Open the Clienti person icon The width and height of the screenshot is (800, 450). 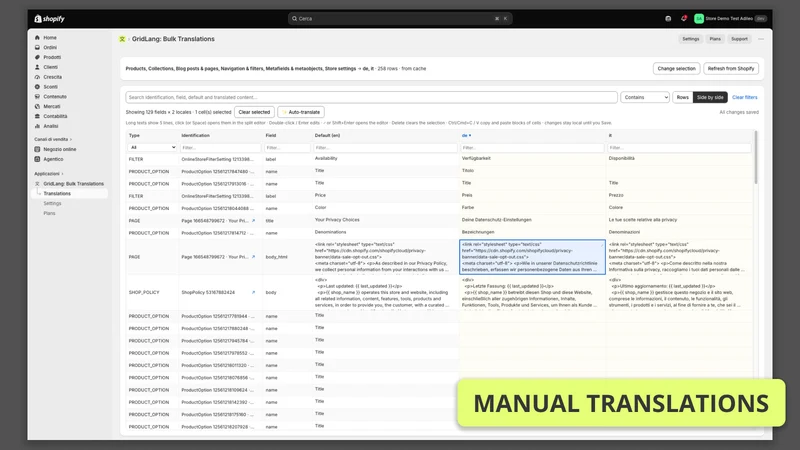37,67
